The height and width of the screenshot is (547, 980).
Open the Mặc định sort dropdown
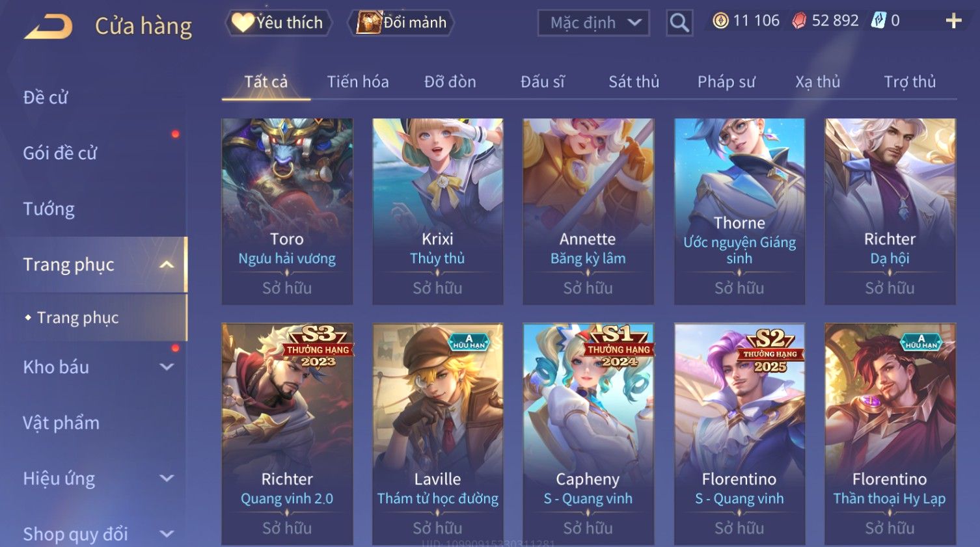(x=593, y=23)
